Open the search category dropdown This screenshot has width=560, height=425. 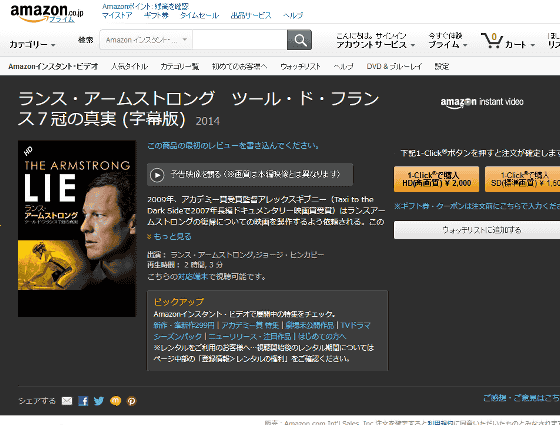146,40
